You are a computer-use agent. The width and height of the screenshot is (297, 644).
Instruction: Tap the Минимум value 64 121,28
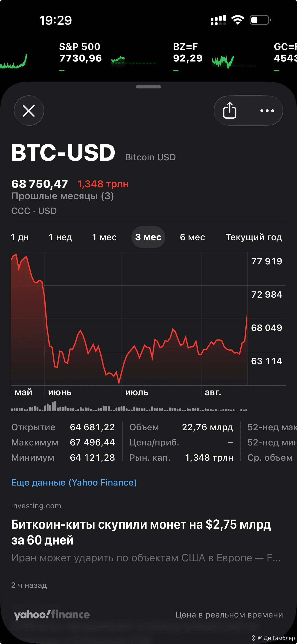tap(92, 457)
